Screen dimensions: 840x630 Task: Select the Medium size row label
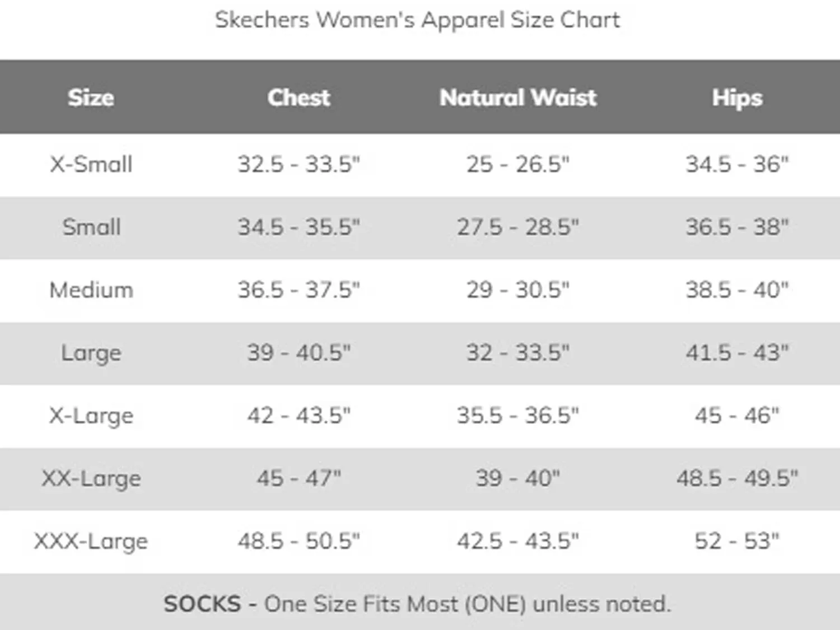[x=91, y=290]
